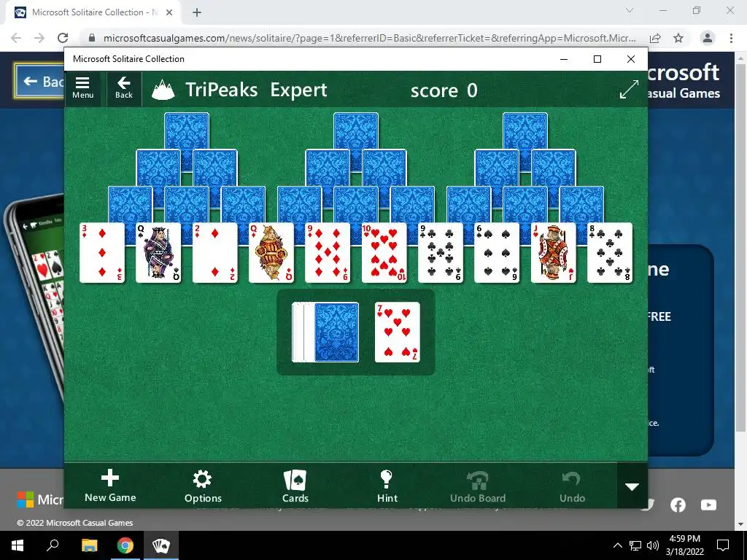This screenshot has height=560, width=747.
Task: Play the 6 of spades card
Action: pyautogui.click(x=497, y=253)
